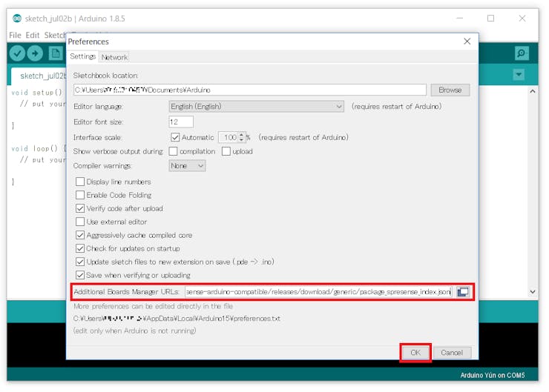Click the Arduino logo in the title bar
Viewport: 549px width, 392px height.
click(17, 19)
